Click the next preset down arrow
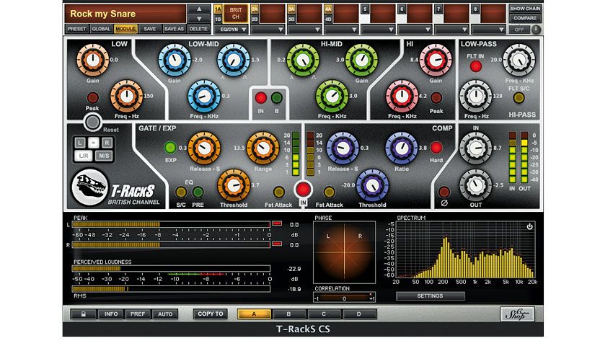 199,18
